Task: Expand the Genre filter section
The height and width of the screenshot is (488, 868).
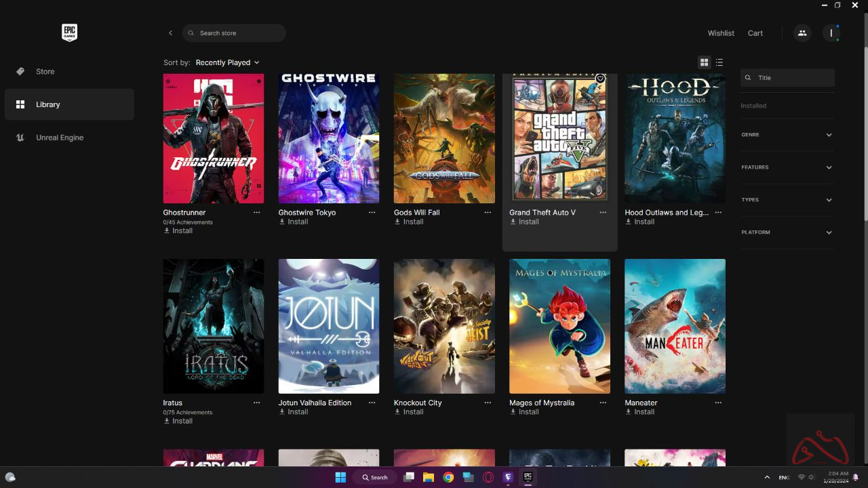Action: [787, 135]
